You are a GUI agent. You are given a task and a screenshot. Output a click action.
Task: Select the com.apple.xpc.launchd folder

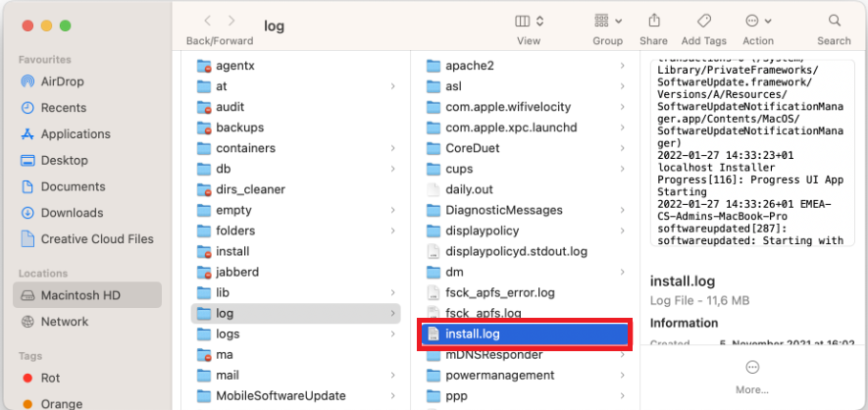click(524, 128)
